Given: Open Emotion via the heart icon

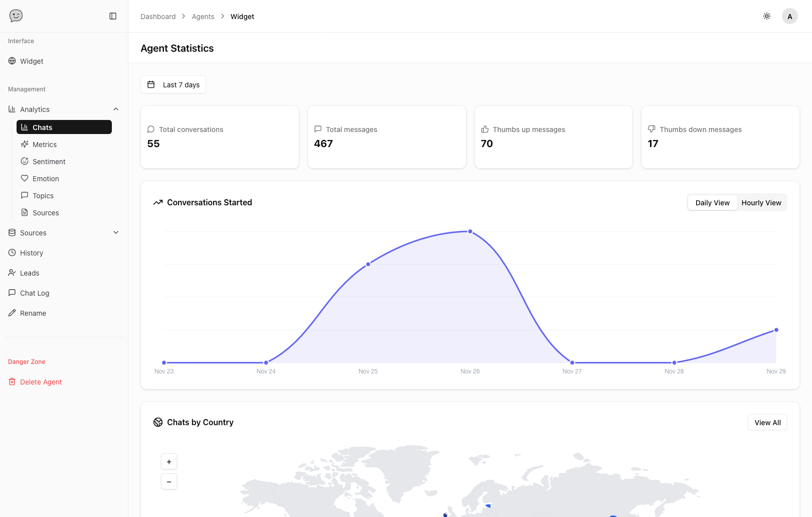Looking at the screenshot, I should click(25, 178).
